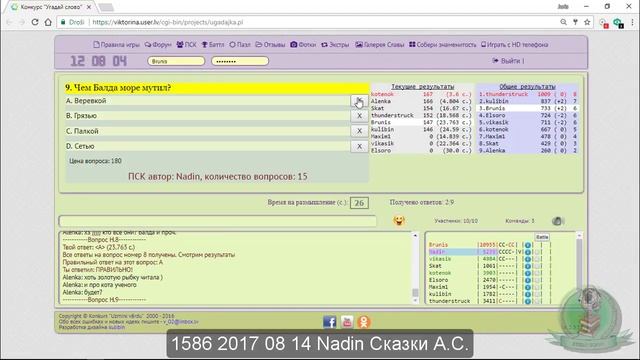Click the password field in header
Screen dimensions: 640x360
point(240,61)
